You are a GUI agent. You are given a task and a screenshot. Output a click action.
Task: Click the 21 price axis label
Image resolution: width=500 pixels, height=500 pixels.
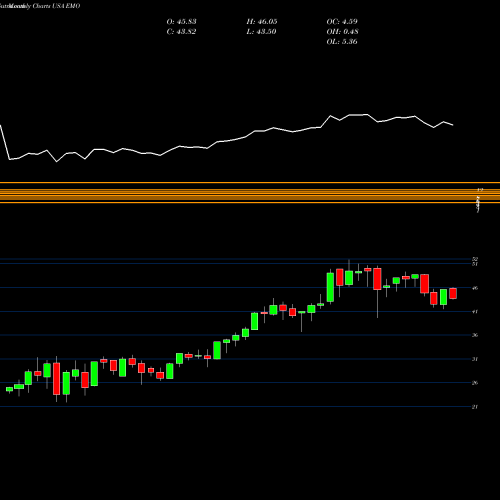(475, 407)
